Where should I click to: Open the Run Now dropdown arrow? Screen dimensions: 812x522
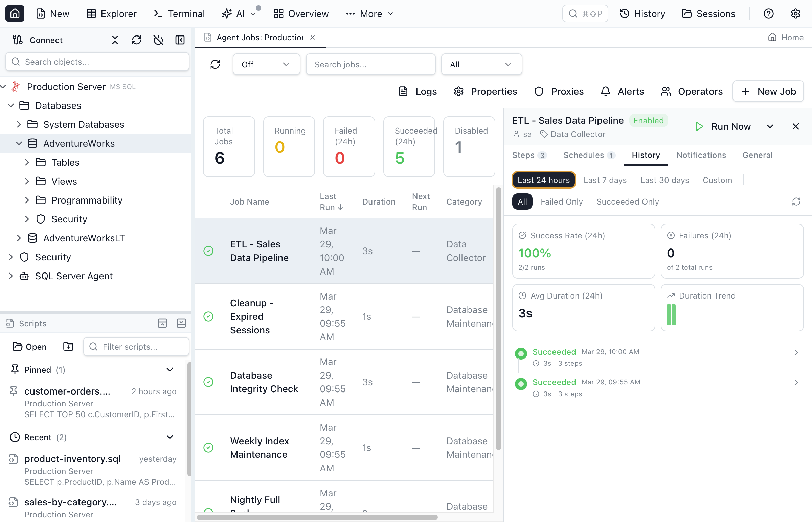point(770,126)
